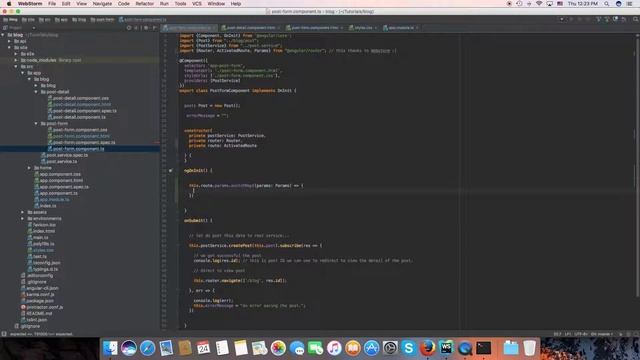Open polyfills.ts file
Viewport: 640px width, 360px height.
pyautogui.click(x=40, y=244)
